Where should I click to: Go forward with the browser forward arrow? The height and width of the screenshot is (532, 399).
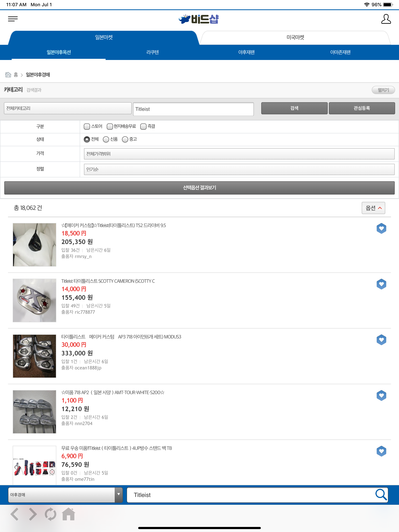coord(33,514)
